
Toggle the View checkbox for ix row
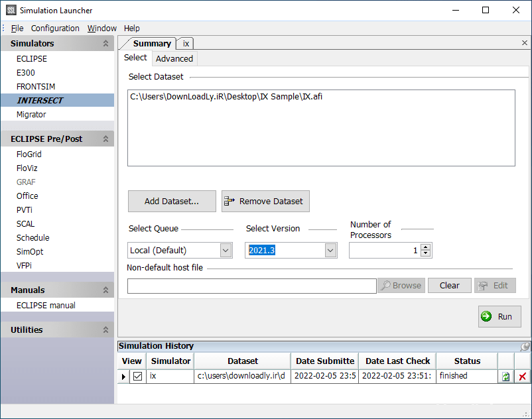coord(138,377)
